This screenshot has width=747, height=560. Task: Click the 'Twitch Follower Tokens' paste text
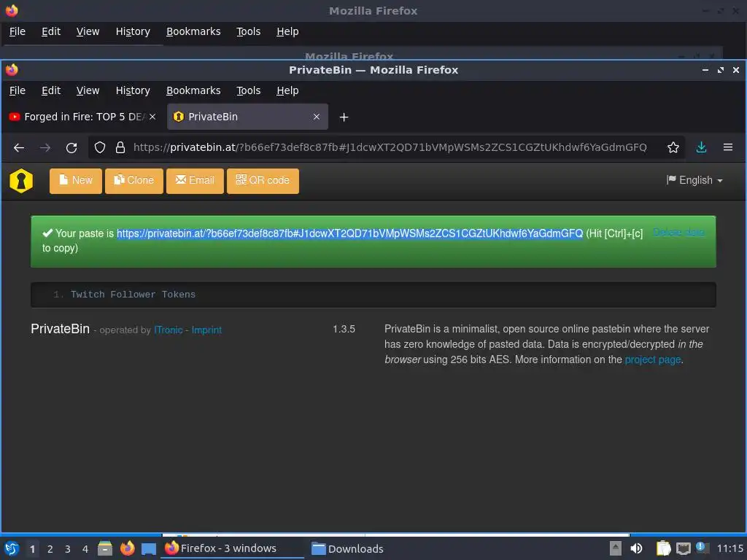tap(133, 295)
